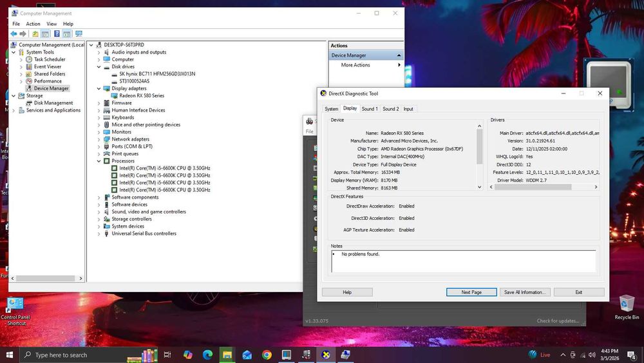The image size is (644, 363).
Task: Click the Windows Start button
Action: click(10, 355)
